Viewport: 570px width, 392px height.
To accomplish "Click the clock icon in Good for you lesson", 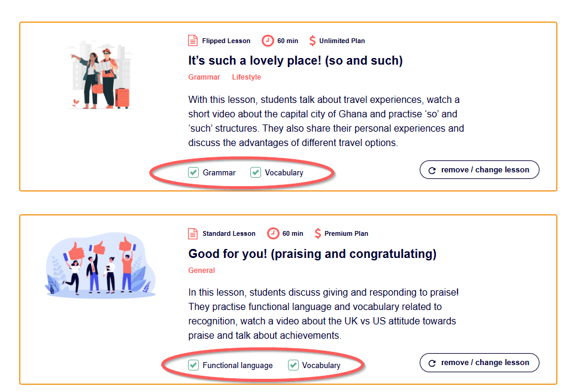I will click(273, 233).
